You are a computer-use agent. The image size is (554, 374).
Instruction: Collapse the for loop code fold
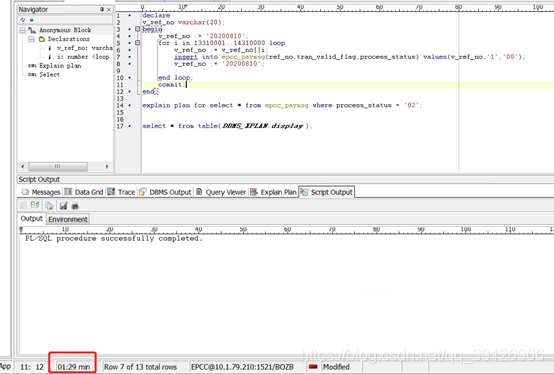pos(138,43)
